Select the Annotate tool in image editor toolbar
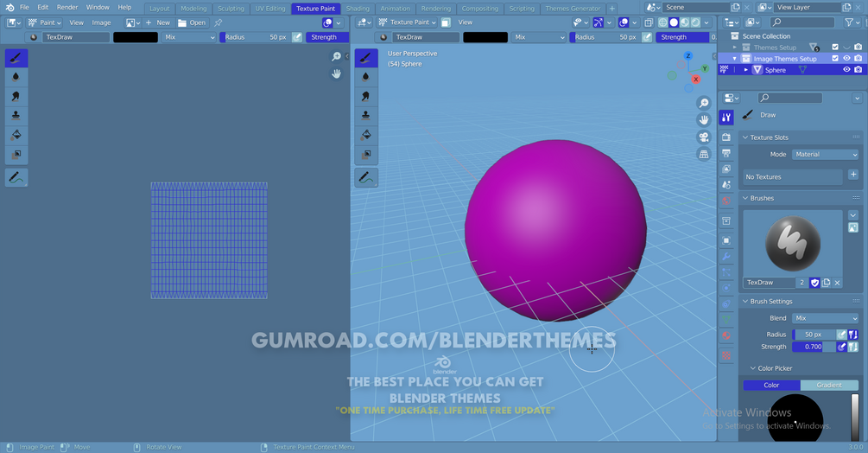The image size is (868, 453). (x=16, y=178)
